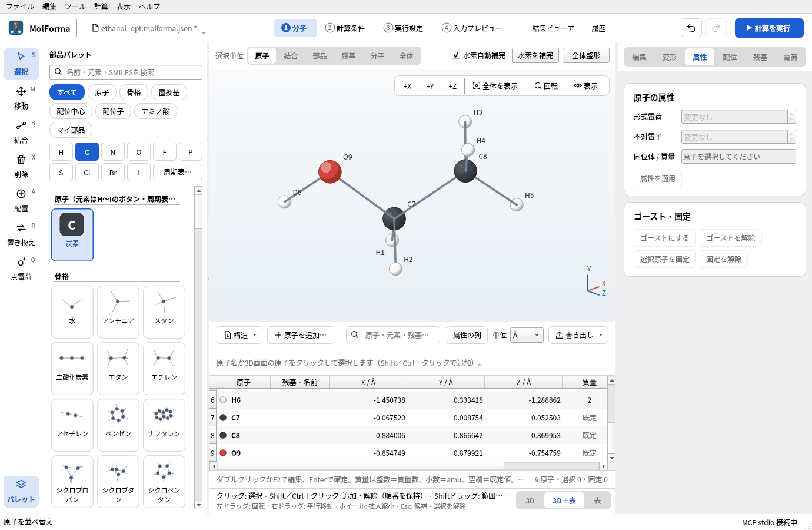
Task: Activate the 配置 (place) tool
Action: [21, 201]
